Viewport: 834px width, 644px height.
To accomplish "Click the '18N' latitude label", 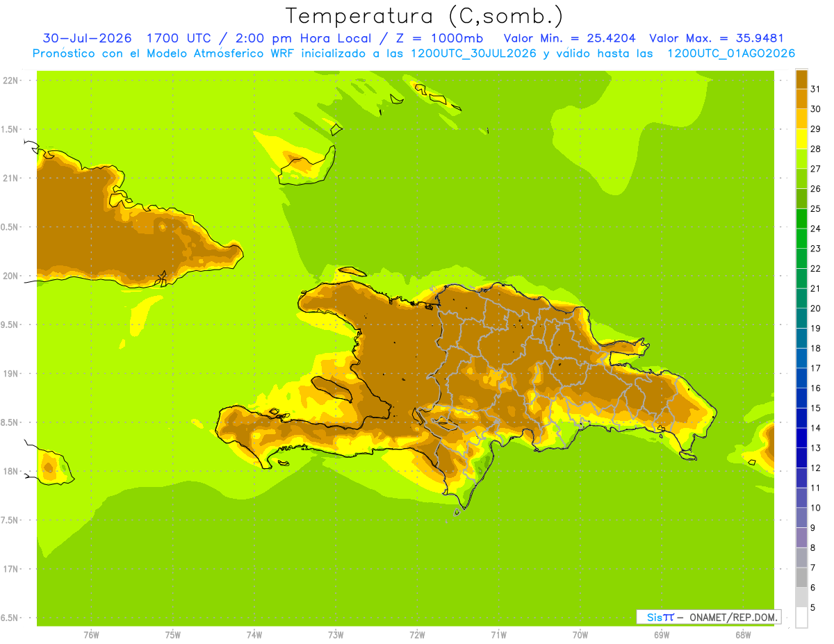I will point(10,471).
